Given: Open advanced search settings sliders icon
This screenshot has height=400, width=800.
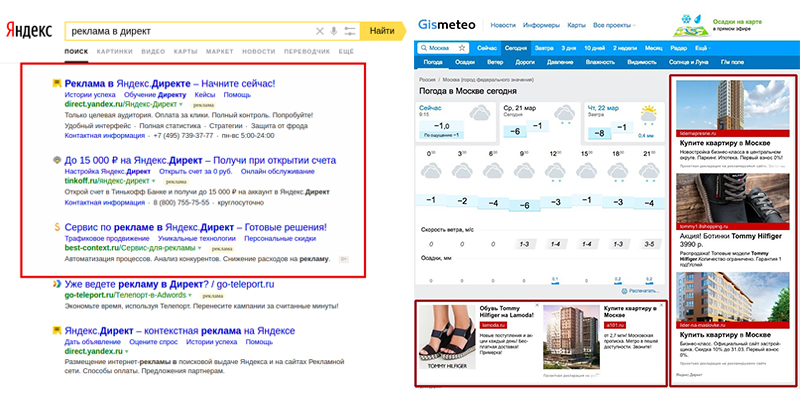Looking at the screenshot, I should pos(349,31).
